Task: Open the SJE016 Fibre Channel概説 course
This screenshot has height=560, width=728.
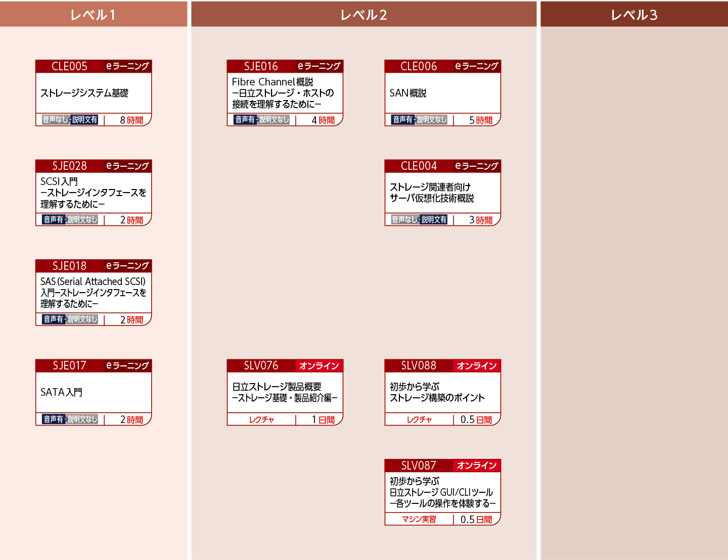Action: [285, 93]
